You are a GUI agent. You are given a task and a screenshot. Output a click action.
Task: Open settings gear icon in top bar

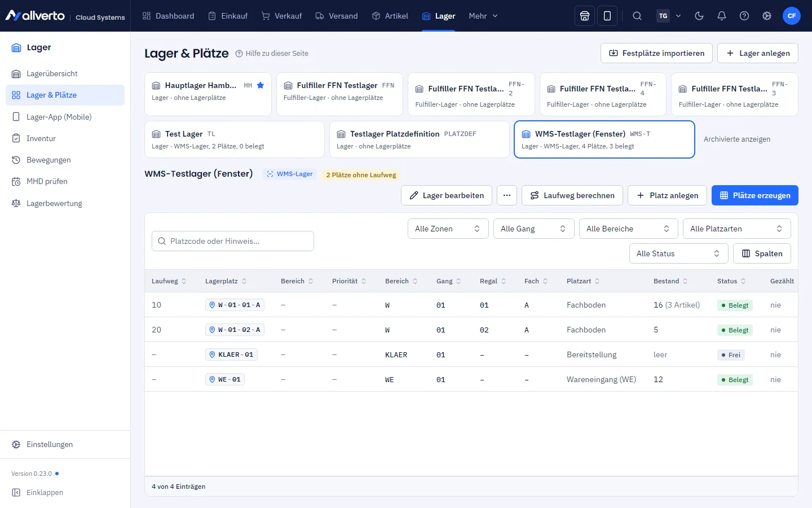(767, 16)
